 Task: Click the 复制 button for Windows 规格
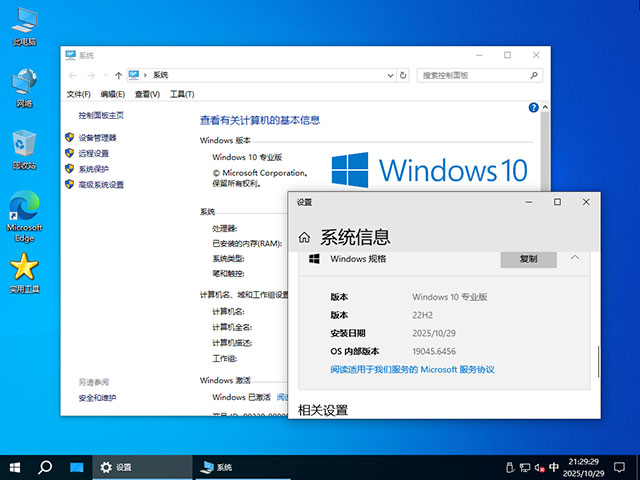coord(529,259)
